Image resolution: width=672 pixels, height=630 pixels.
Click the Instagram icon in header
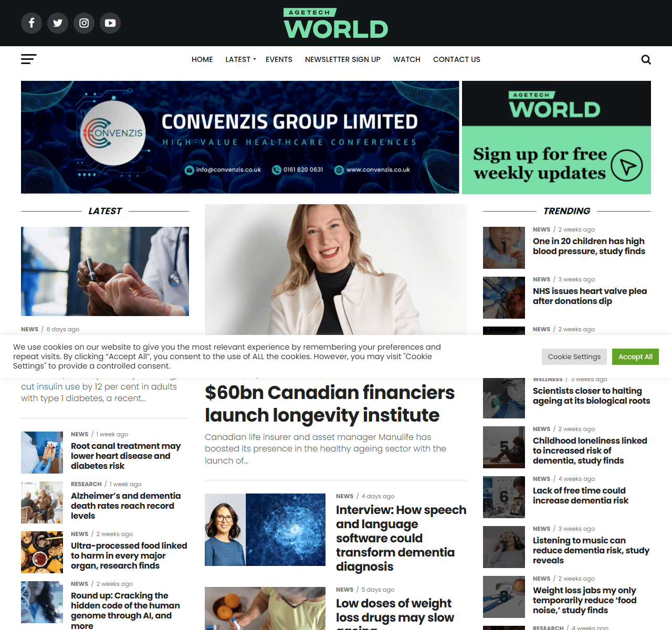point(84,23)
